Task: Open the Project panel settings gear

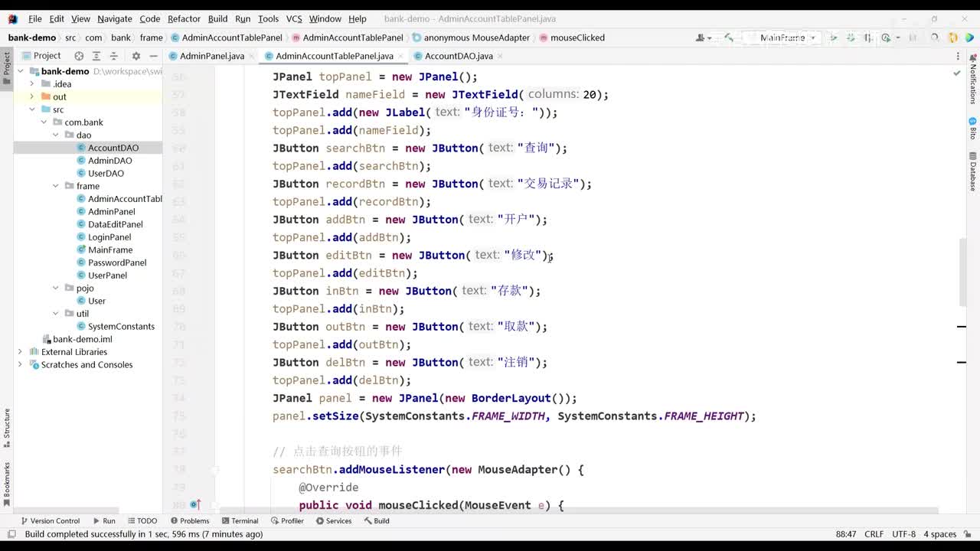Action: [x=136, y=56]
